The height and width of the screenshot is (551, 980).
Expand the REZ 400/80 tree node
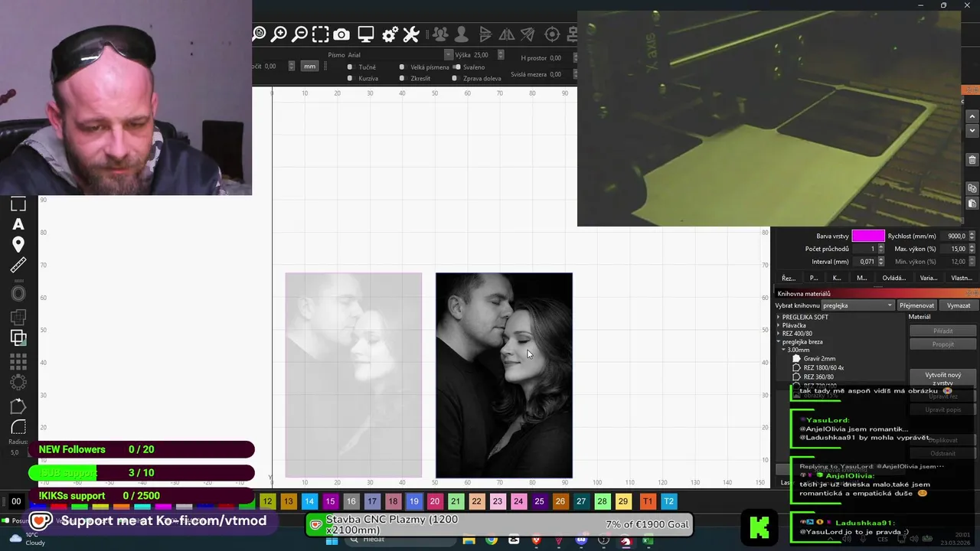779,334
